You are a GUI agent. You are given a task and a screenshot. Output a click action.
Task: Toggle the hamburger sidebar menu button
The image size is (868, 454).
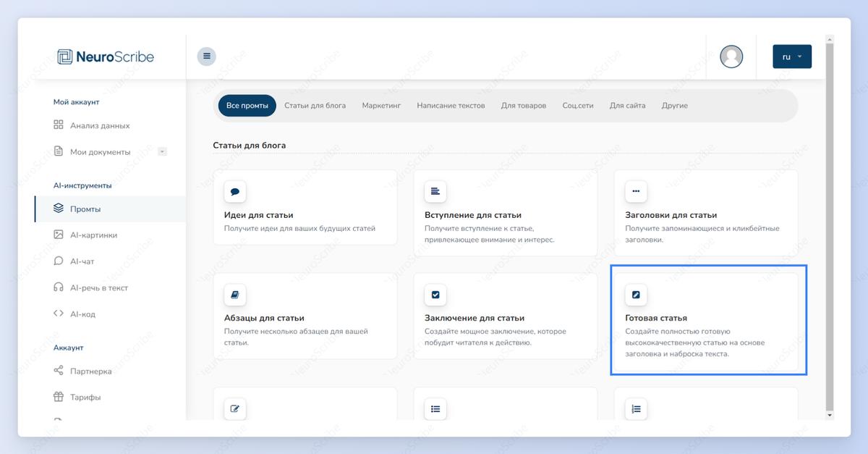(207, 56)
